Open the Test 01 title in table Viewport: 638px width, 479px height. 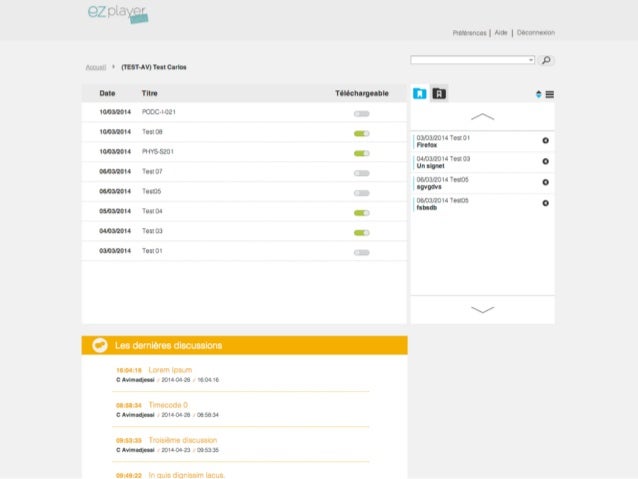click(x=152, y=251)
